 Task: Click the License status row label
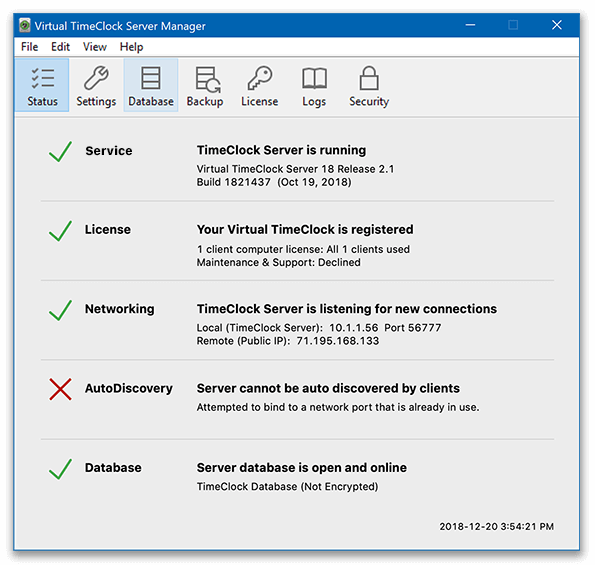pos(108,230)
